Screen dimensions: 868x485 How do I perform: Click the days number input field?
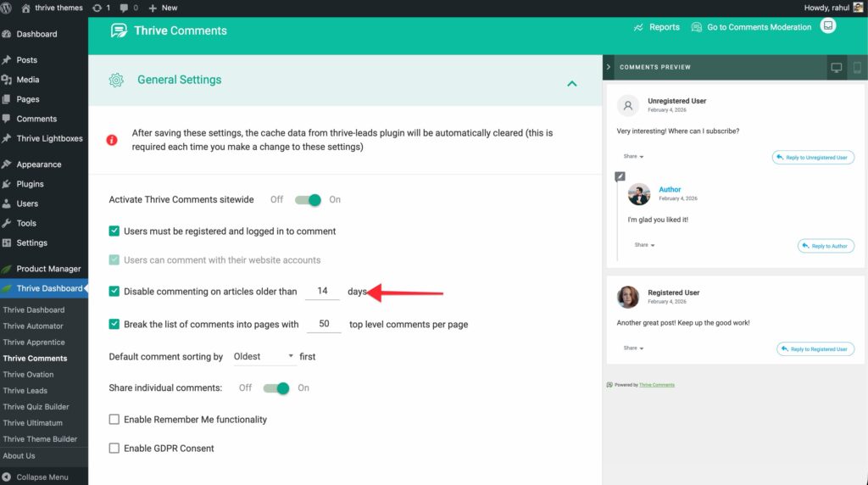pyautogui.click(x=322, y=291)
